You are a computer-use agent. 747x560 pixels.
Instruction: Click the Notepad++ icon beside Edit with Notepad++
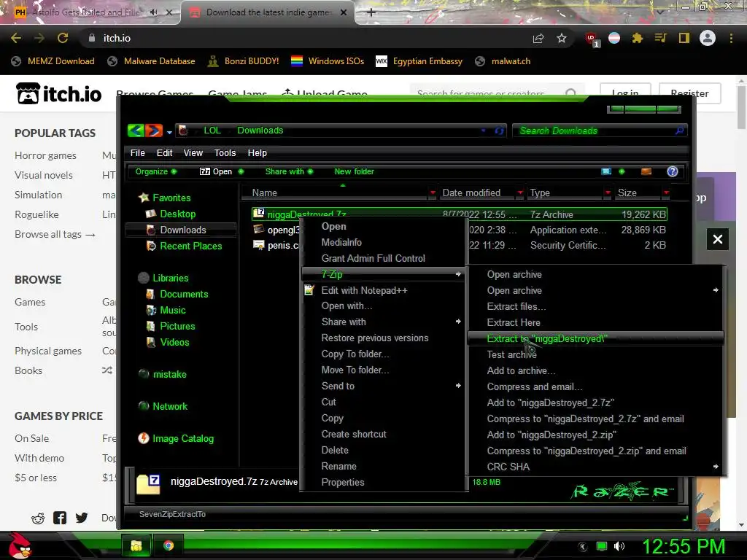[309, 290]
